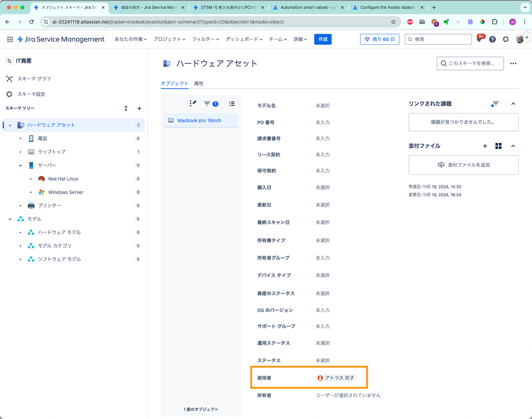Screen dimensions: 532x419
Task: Open the notifications bell showing 9+
Action: tap(480, 39)
